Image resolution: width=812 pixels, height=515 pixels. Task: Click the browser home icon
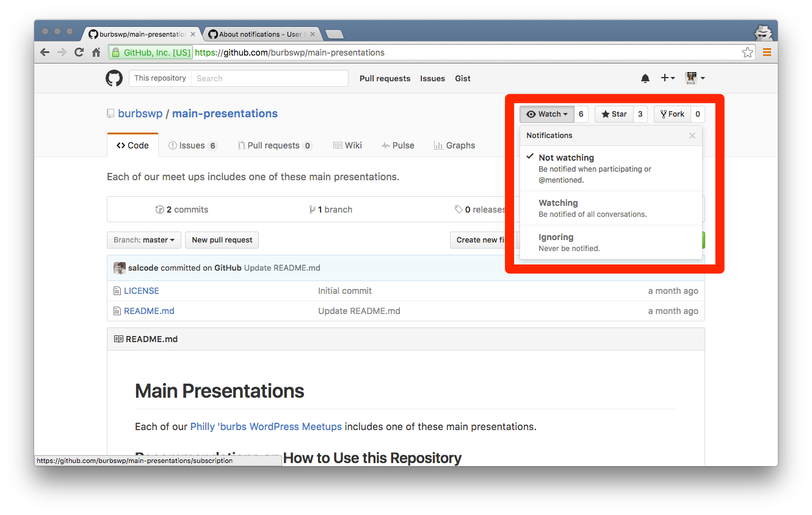96,53
